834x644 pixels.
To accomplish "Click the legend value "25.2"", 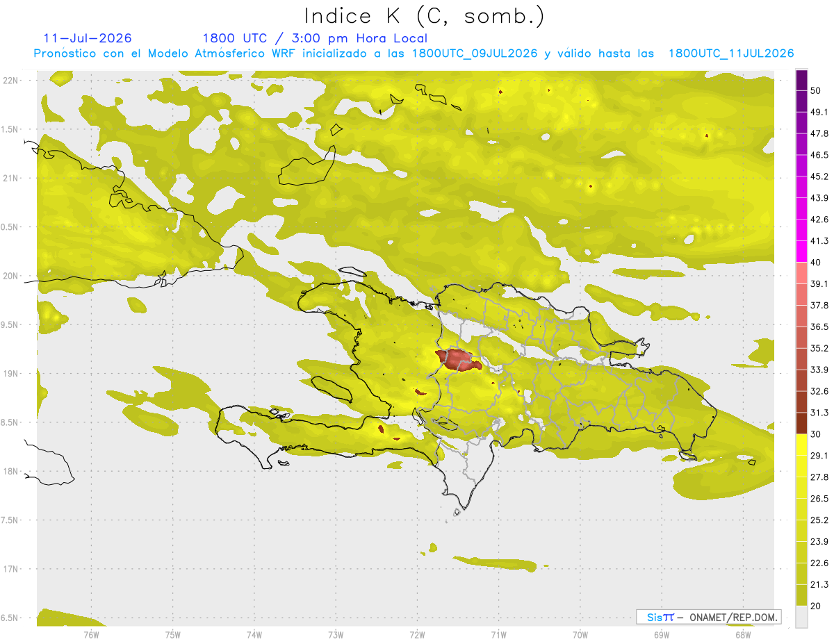I will pyautogui.click(x=820, y=520).
